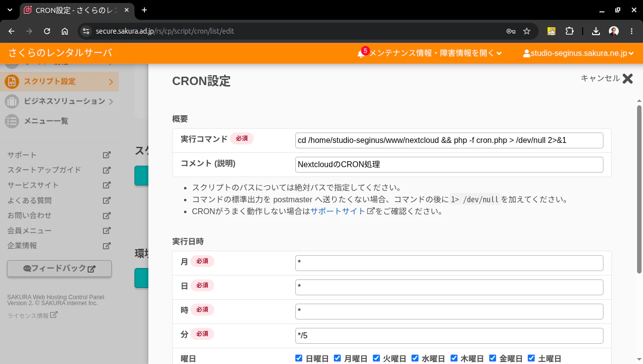This screenshot has height=364, width=643.
Task: Click the dialog vertical scrollbar thumb
Action: pyautogui.click(x=639, y=189)
